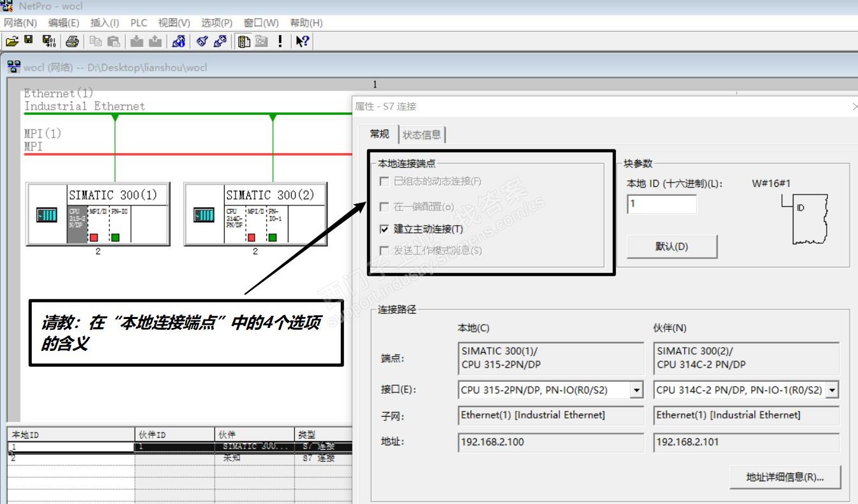Click the Save toolbar icon
This screenshot has height=504, width=858.
point(29,40)
